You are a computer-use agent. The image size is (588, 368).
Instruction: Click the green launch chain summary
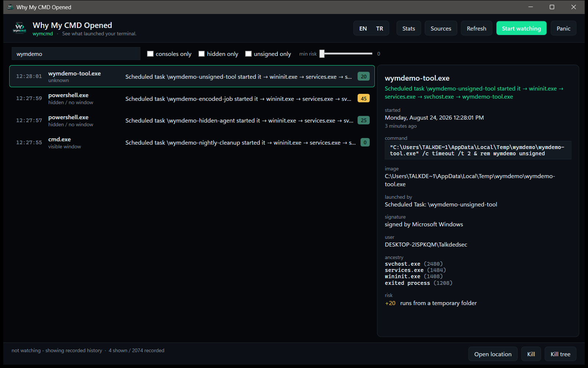(474, 92)
